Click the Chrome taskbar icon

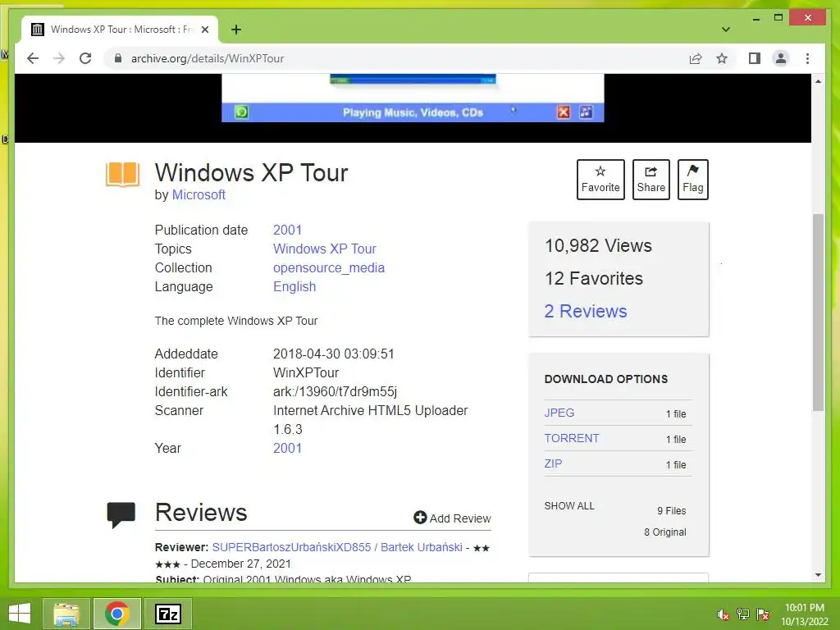116,614
